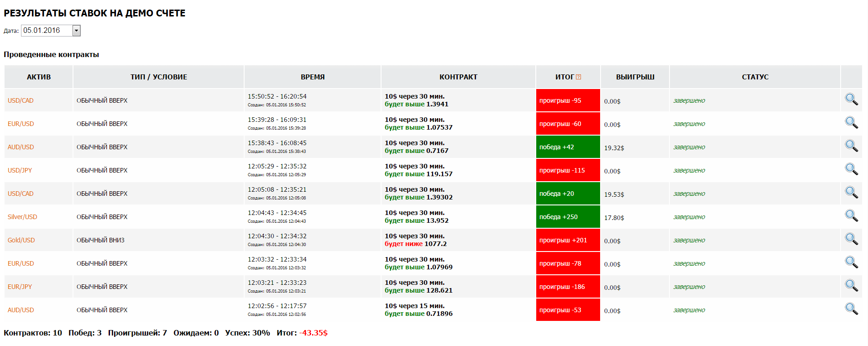Open the Gold/USD asset link
This screenshot has height=346, width=868.
coord(21,240)
